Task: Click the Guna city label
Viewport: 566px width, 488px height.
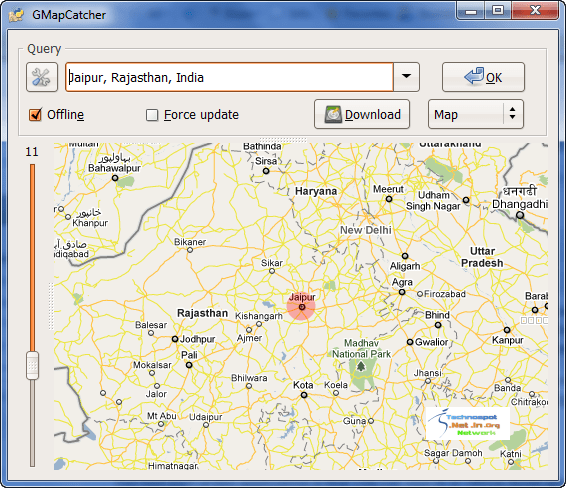Action: pos(354,421)
